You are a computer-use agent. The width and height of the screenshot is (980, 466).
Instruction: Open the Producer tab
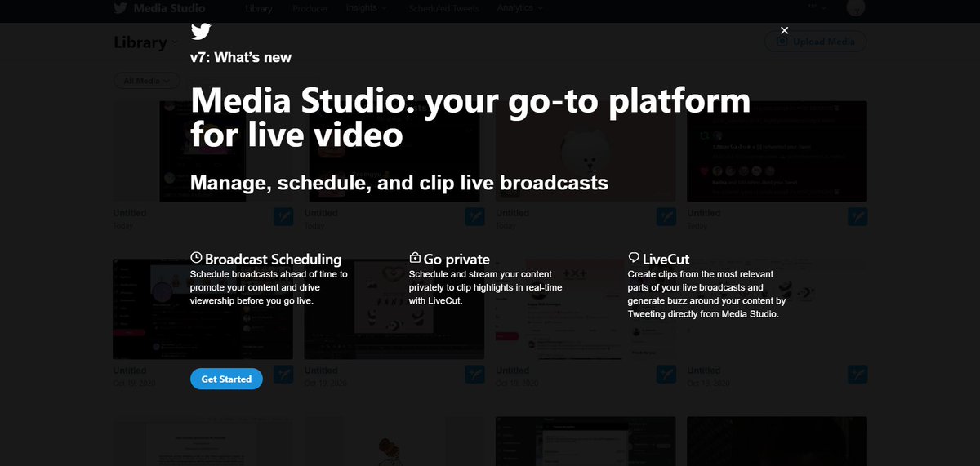310,9
